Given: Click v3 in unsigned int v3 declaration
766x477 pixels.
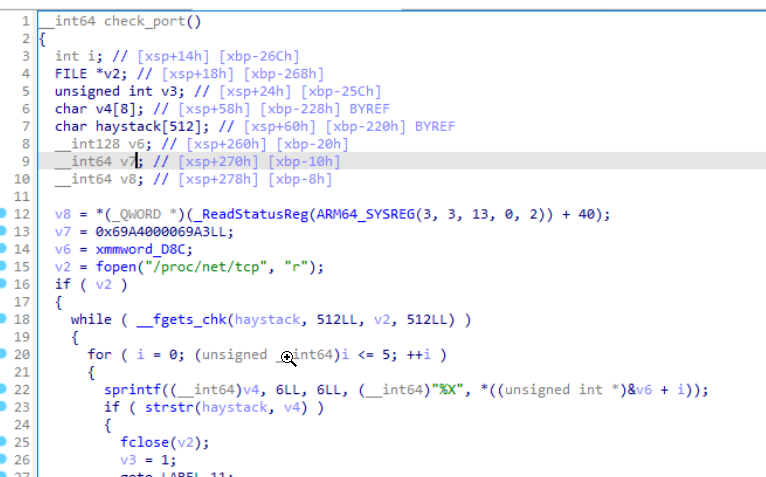Looking at the screenshot, I should point(169,91).
